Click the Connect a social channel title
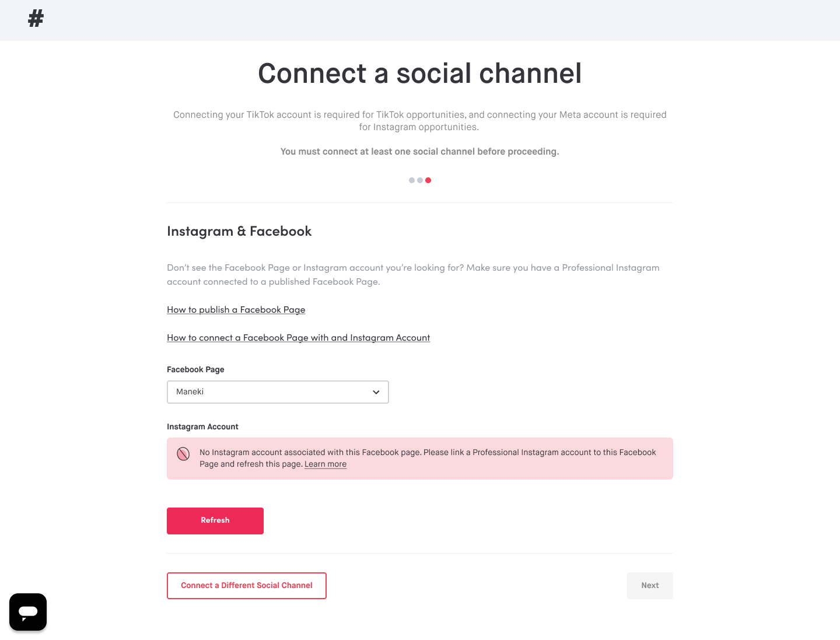 (420, 74)
